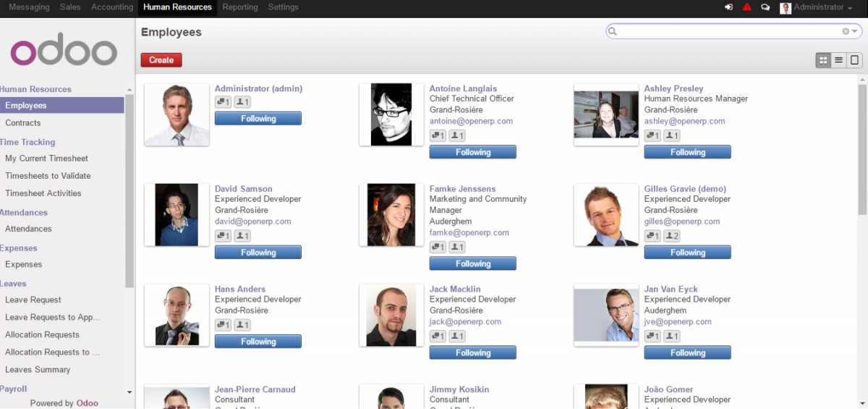Open Gilles Gravie's followers count icon
The width and height of the screenshot is (868, 409).
click(x=672, y=236)
